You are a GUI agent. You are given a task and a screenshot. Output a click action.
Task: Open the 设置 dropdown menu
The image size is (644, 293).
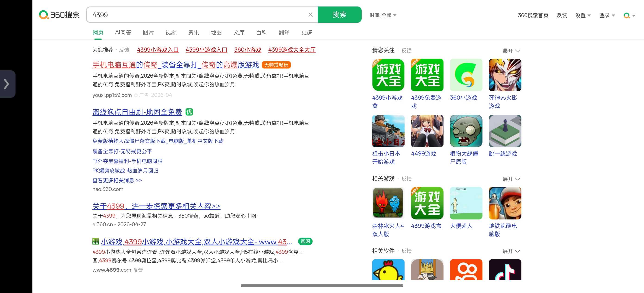(583, 15)
